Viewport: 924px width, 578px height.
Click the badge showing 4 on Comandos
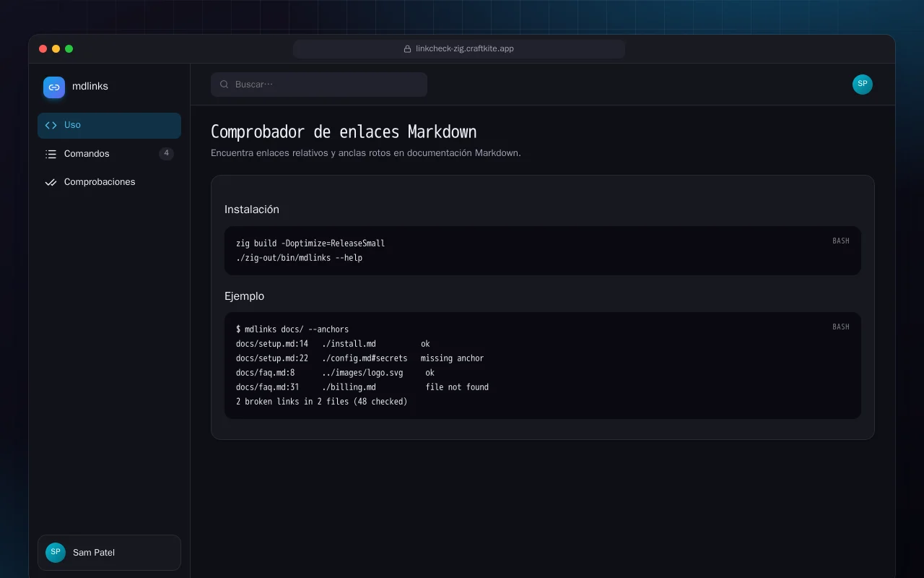(x=167, y=154)
